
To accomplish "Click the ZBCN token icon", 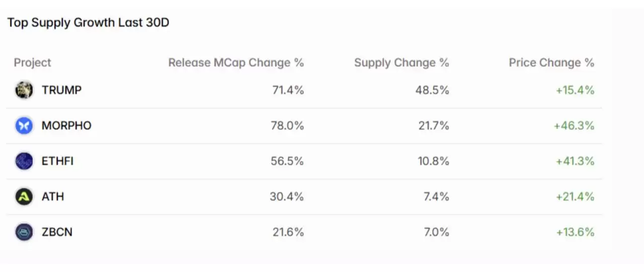I will pos(24,232).
